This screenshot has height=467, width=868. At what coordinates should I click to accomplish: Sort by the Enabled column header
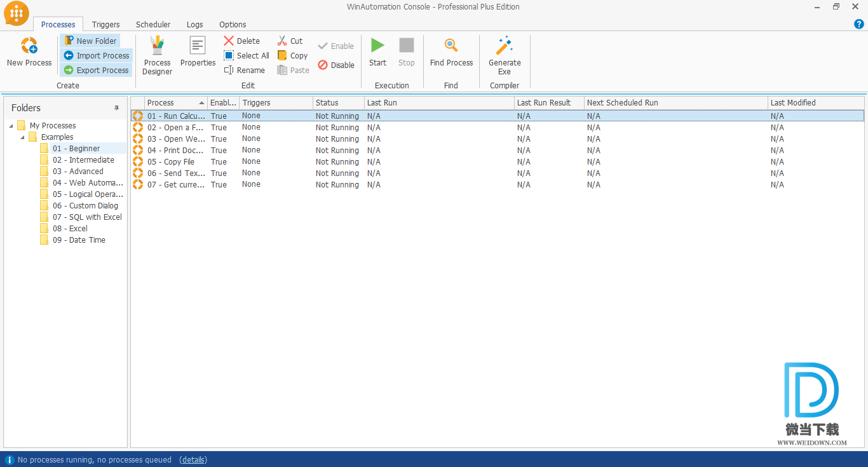224,102
